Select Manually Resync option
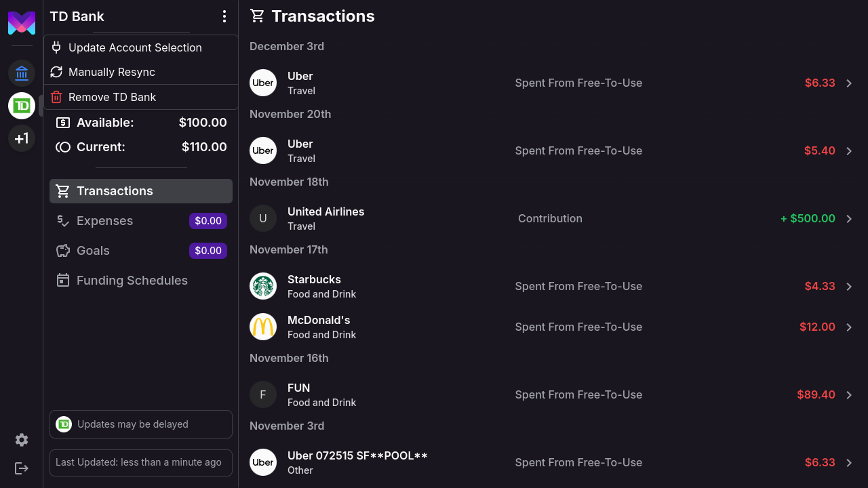Viewport: 868px width, 488px height. point(112,72)
